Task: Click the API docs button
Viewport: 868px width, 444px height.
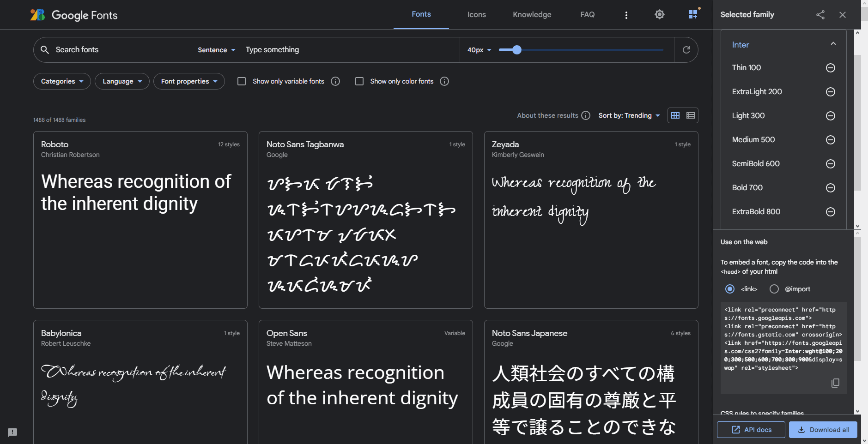Action: click(x=751, y=430)
